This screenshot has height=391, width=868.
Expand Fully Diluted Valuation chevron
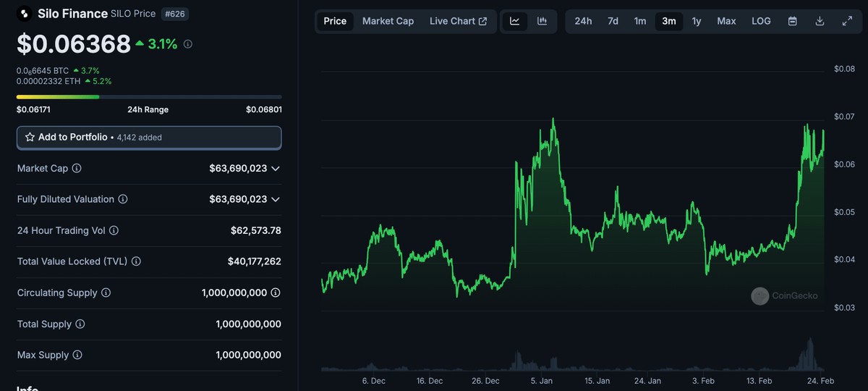click(x=276, y=199)
